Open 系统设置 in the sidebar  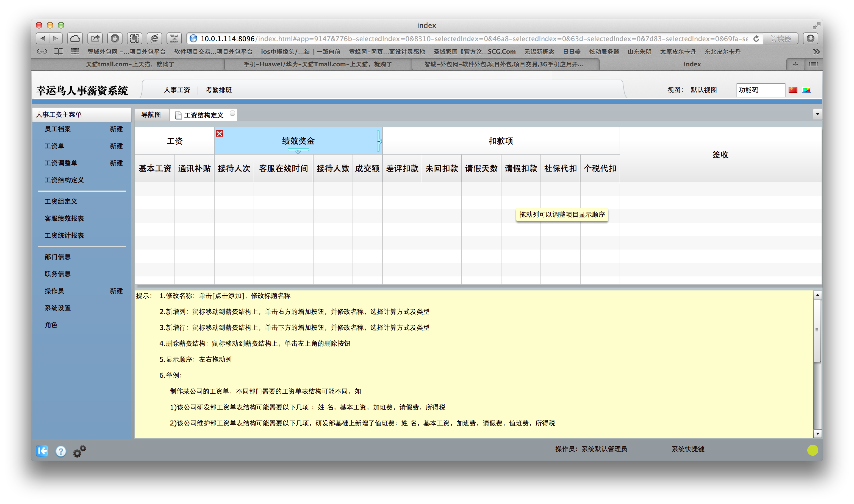tap(57, 308)
